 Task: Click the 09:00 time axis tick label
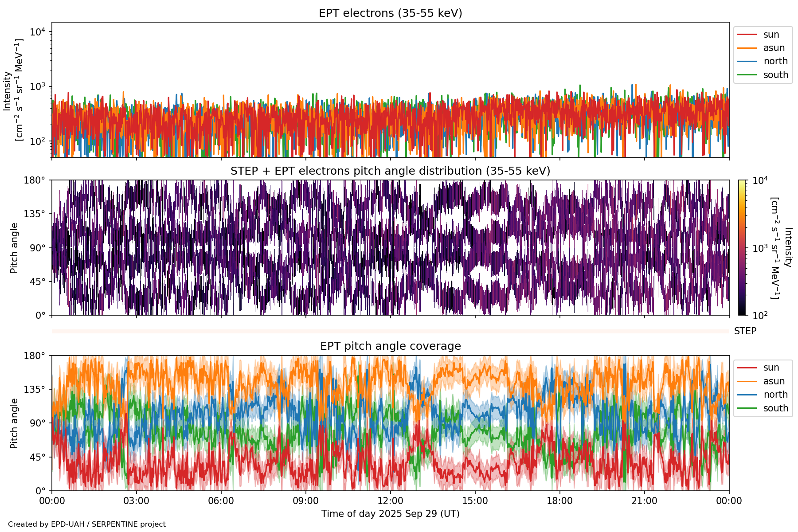[305, 501]
